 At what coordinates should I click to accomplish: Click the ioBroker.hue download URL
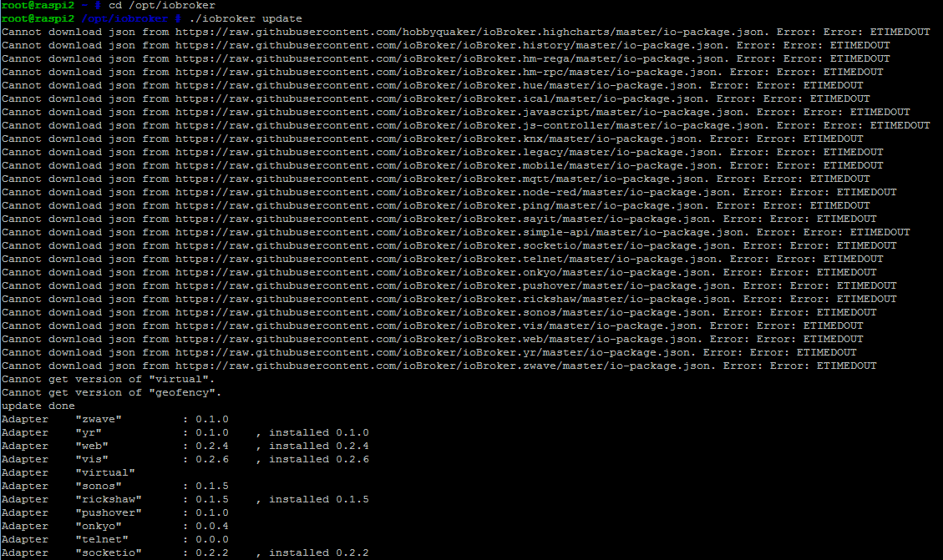[436, 85]
